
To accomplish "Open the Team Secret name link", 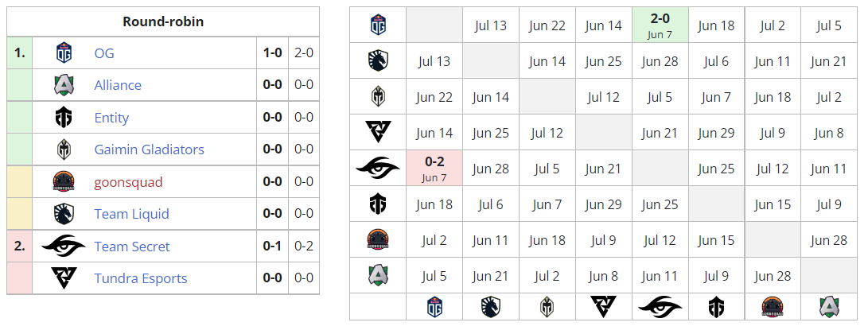I will tap(132, 247).
